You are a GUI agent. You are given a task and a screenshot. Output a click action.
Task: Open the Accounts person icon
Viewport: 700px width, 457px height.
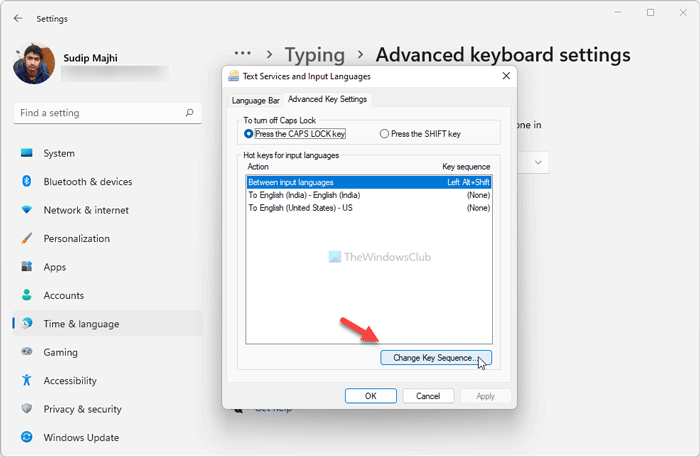[x=26, y=295]
